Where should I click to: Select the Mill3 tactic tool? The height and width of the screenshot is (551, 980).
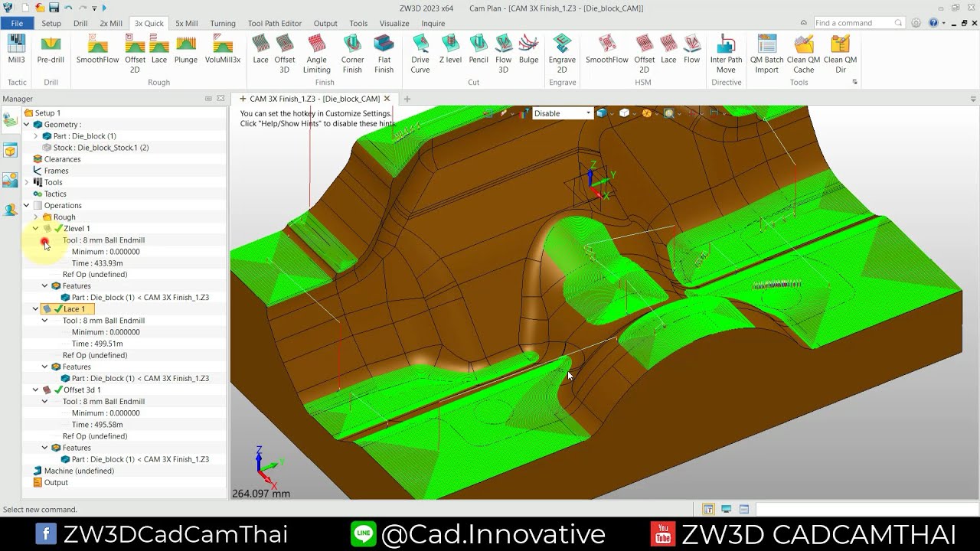tap(16, 49)
